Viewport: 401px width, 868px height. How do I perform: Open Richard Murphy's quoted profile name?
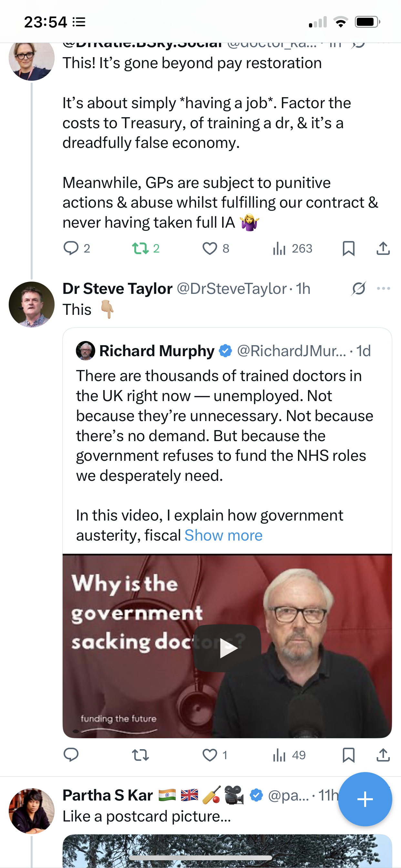[157, 351]
